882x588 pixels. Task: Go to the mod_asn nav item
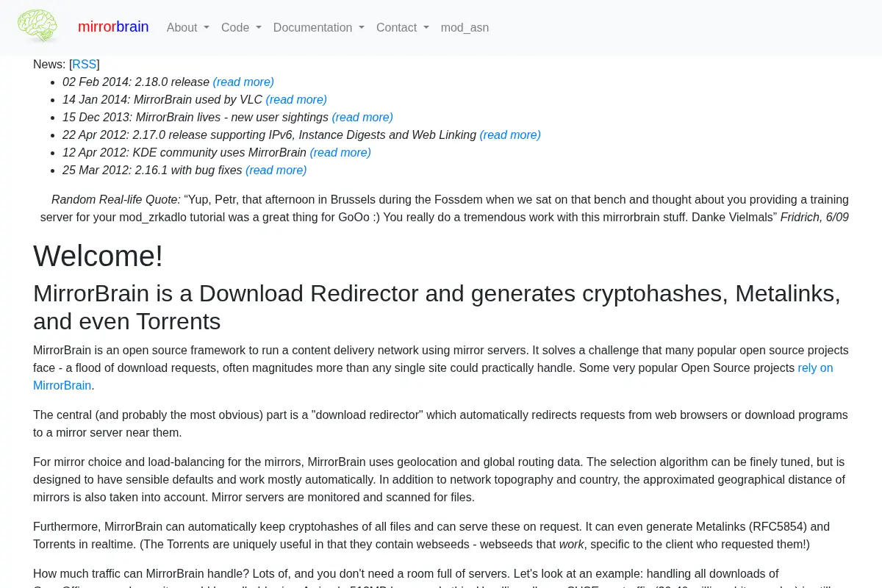(x=465, y=27)
